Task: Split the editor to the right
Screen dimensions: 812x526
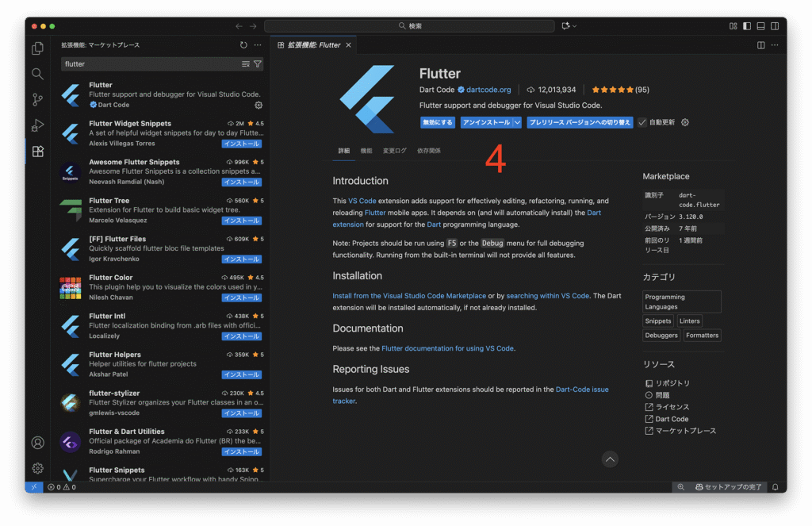Action: [x=761, y=45]
